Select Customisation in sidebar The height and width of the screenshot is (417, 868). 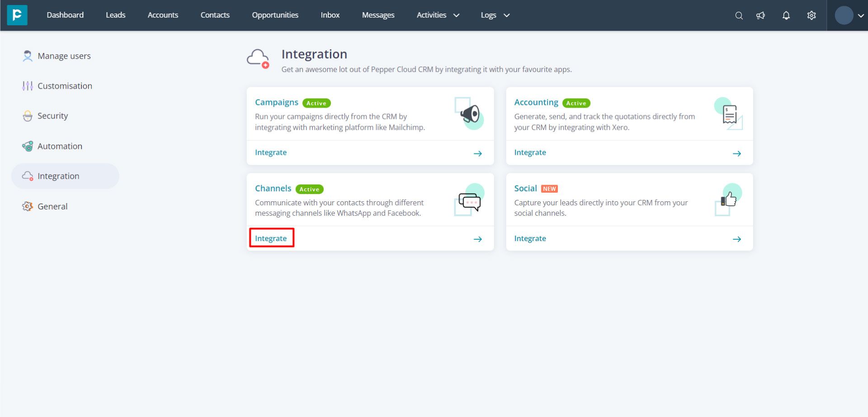(65, 86)
